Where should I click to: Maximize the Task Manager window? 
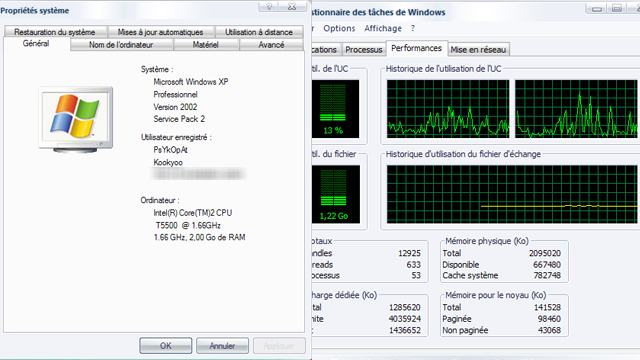point(617,8)
